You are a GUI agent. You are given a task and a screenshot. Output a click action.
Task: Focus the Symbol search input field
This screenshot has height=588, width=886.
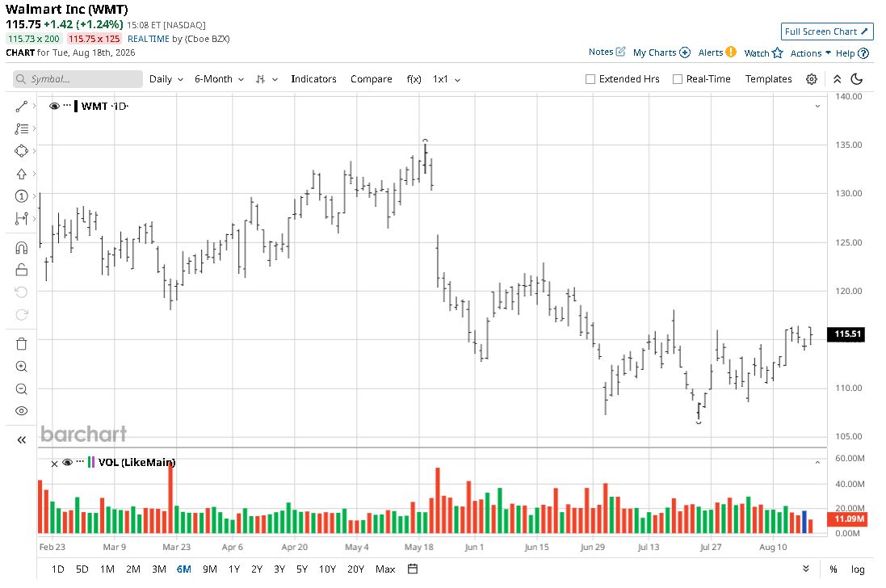click(x=78, y=79)
